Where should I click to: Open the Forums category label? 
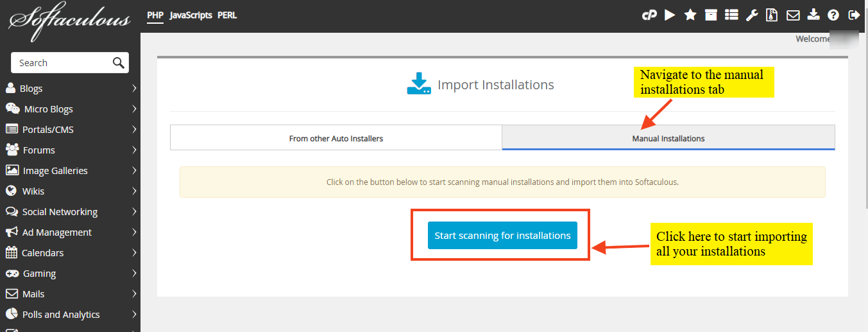[39, 150]
